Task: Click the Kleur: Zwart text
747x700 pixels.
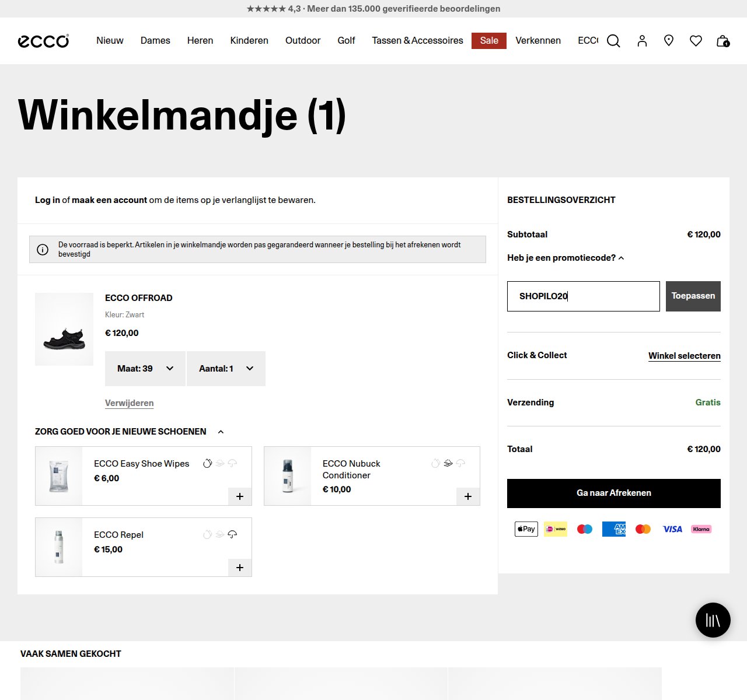Action: coord(124,315)
